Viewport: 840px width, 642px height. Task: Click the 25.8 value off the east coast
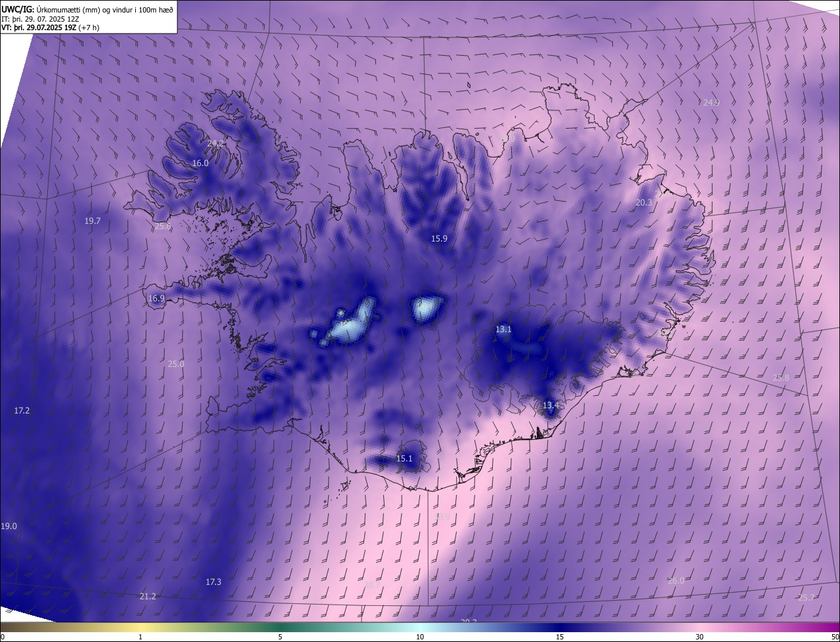pos(781,377)
